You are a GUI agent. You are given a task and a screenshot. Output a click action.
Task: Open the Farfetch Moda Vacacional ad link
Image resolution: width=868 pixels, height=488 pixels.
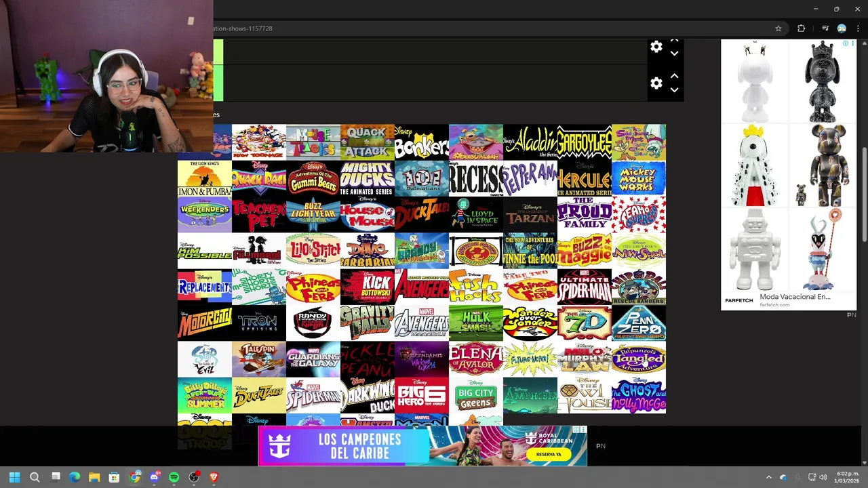795,297
